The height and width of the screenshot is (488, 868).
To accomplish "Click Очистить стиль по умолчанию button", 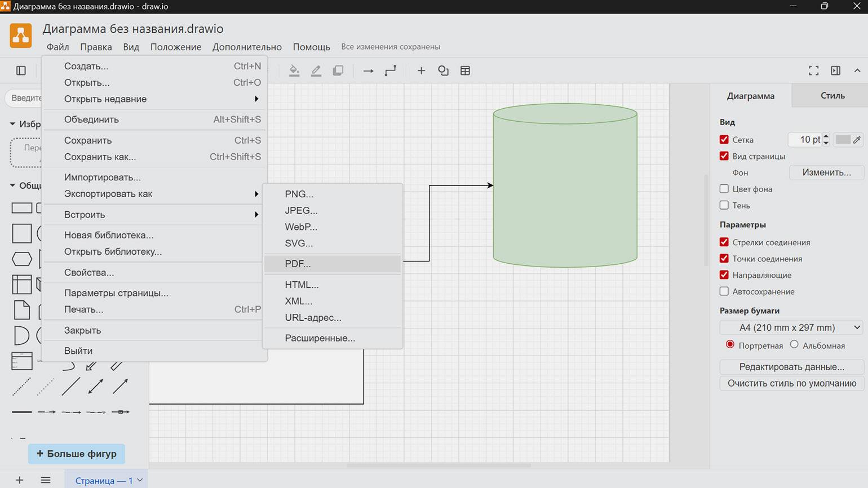I will 791,383.
